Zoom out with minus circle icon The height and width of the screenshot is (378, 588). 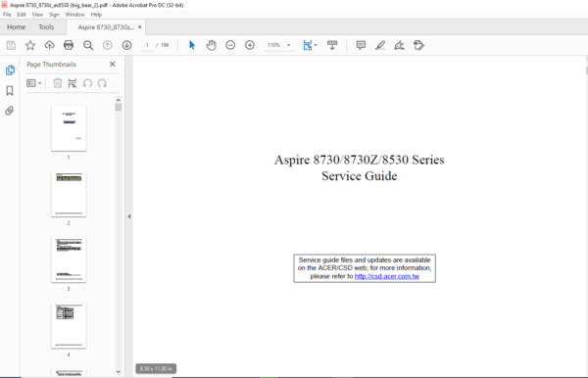(230, 45)
